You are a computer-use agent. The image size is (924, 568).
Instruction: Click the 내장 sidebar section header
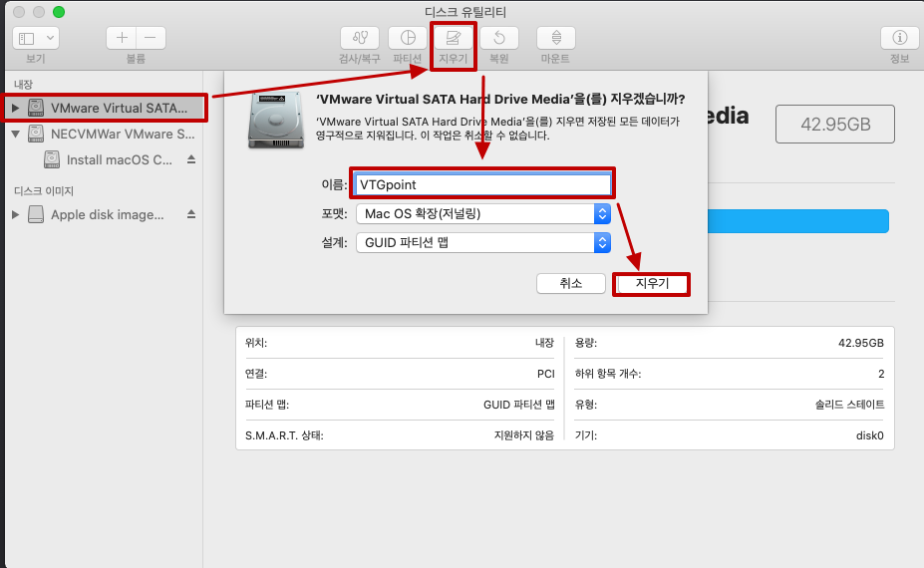[x=24, y=85]
